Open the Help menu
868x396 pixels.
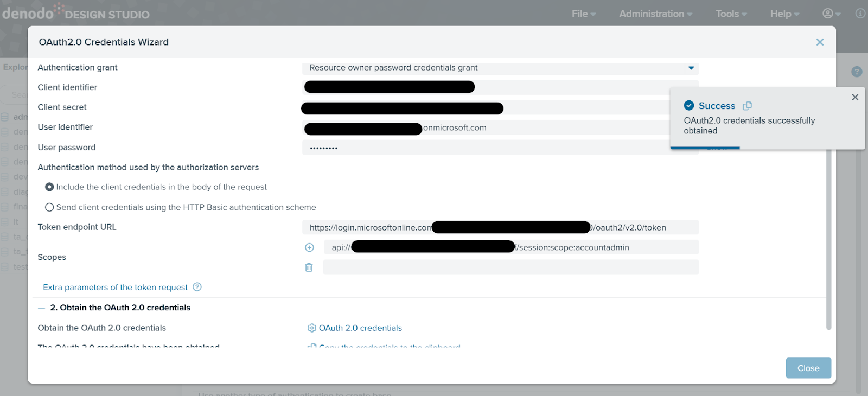coord(785,14)
